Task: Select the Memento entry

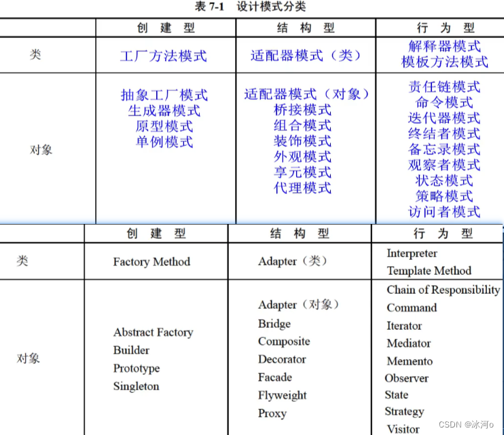Action: [410, 362]
